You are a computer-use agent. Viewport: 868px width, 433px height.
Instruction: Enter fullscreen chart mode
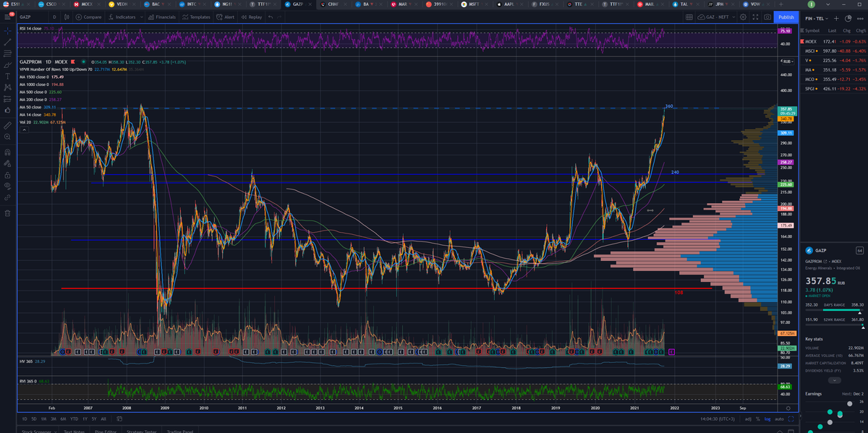755,17
